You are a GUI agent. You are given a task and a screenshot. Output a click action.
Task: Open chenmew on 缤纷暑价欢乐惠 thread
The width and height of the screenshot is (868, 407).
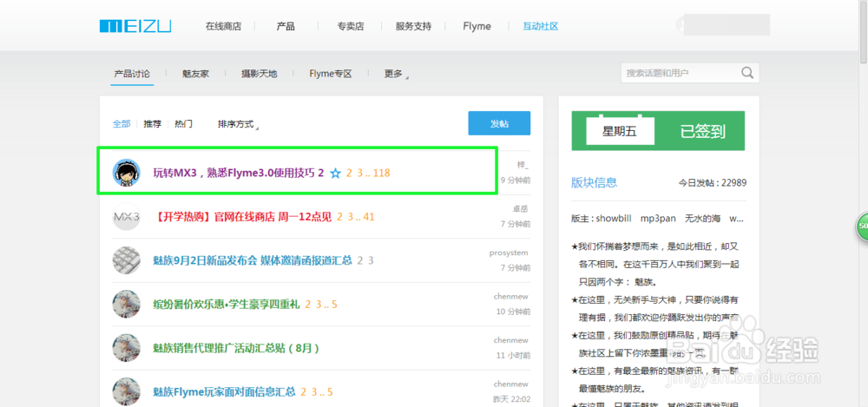tap(511, 296)
